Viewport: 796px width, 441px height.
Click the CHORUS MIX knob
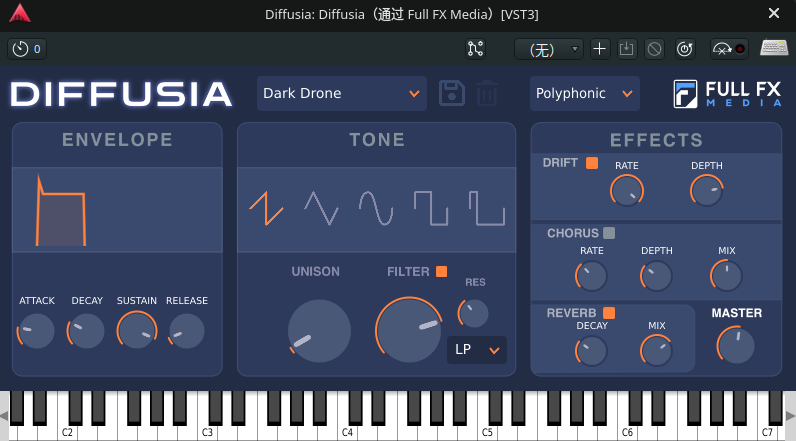point(726,276)
